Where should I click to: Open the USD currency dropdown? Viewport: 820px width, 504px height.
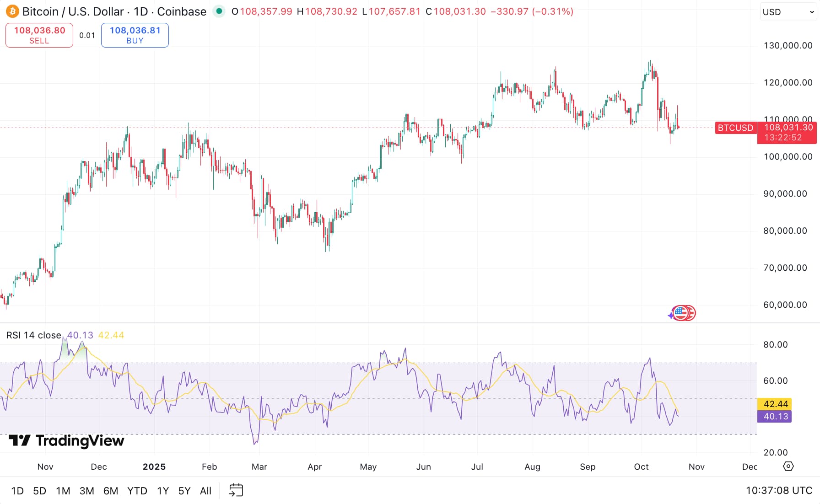click(788, 12)
